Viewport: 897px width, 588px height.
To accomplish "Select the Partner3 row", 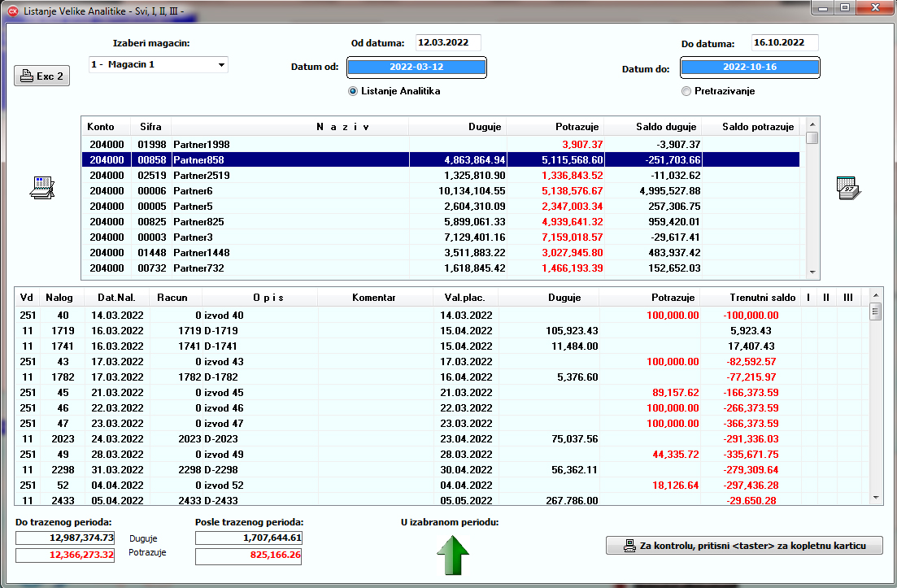I will pyautogui.click(x=441, y=237).
